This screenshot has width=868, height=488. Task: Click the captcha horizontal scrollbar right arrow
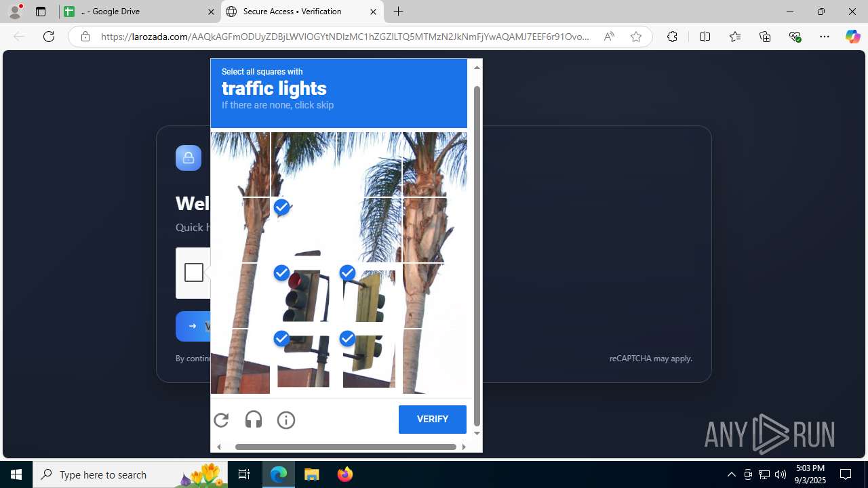[x=464, y=447]
